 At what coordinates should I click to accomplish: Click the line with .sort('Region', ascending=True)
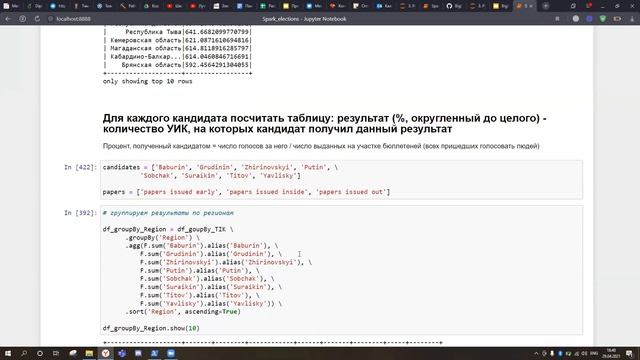click(x=183, y=312)
